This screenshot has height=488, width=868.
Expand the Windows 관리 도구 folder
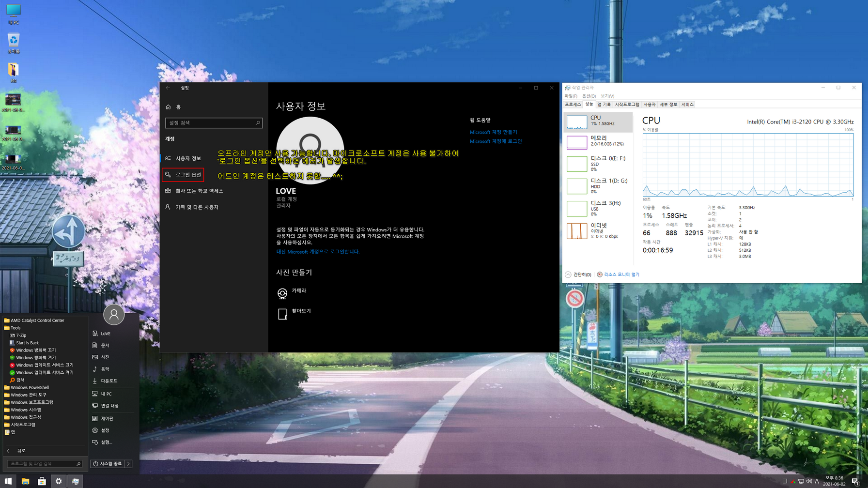point(25,395)
